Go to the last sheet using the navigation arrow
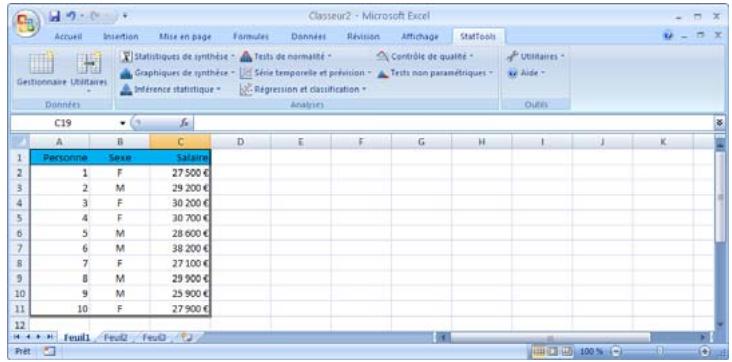The width and height of the screenshot is (732, 362). [49, 337]
